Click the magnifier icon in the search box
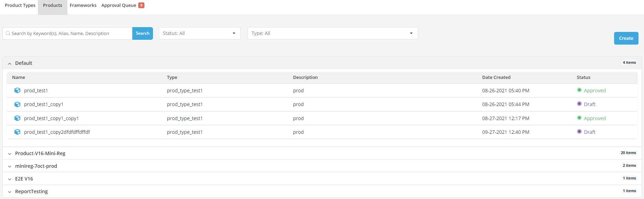Screen dimensions: 644x199 coord(8,34)
